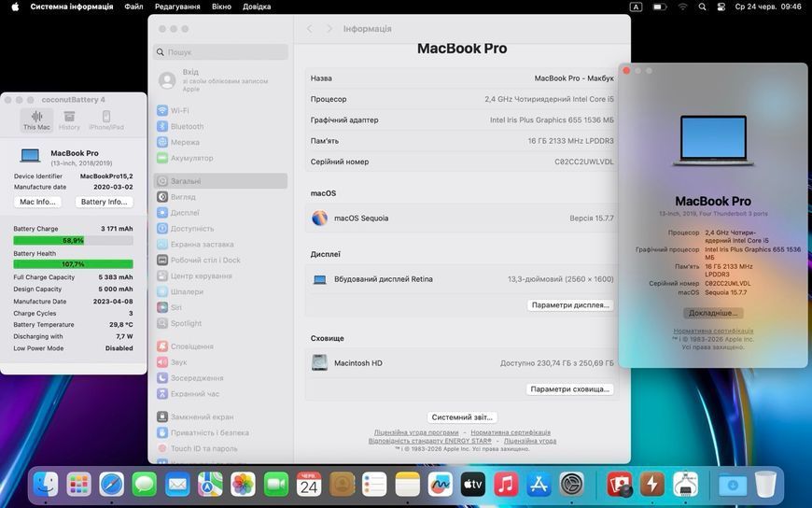Viewport: 812px width, 508px height.
Task: Open Downloads folder in the Dock
Action: click(x=733, y=486)
